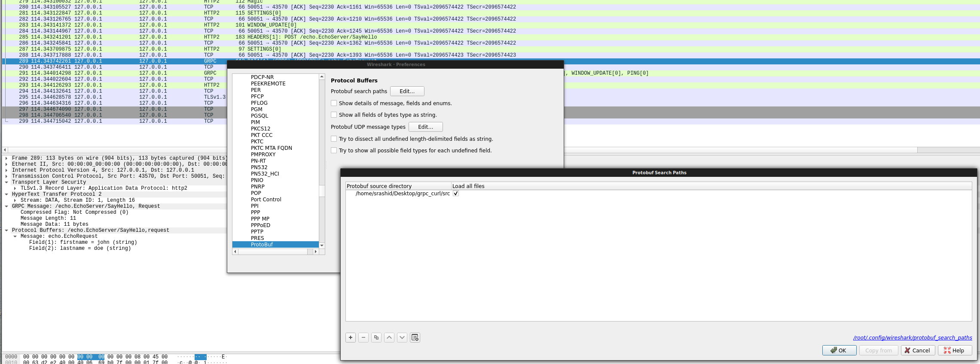Toggle Load all files for grpc_curl/src
The height and width of the screenshot is (364, 980).
tap(456, 194)
